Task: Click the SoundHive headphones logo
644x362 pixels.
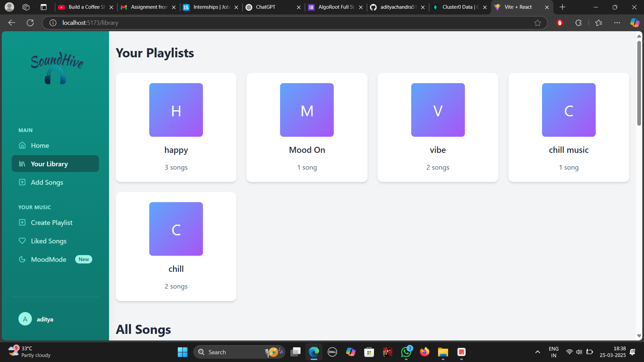Action: tap(56, 75)
